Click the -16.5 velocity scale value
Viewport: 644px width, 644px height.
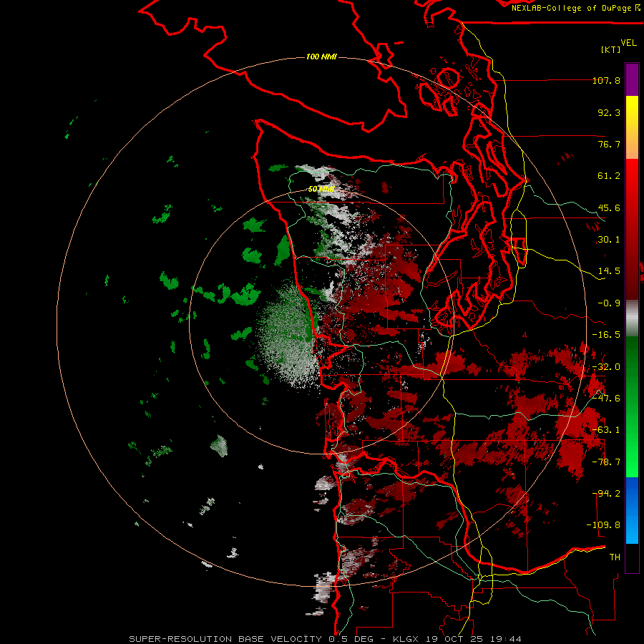606,335
